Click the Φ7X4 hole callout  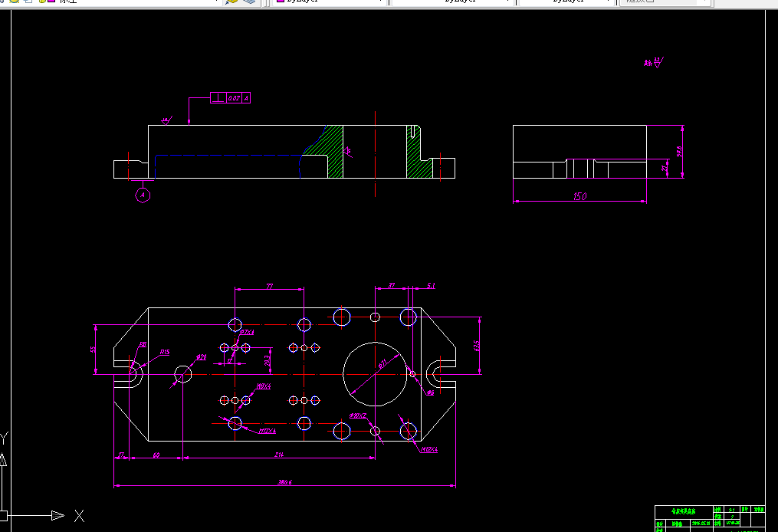247,332
